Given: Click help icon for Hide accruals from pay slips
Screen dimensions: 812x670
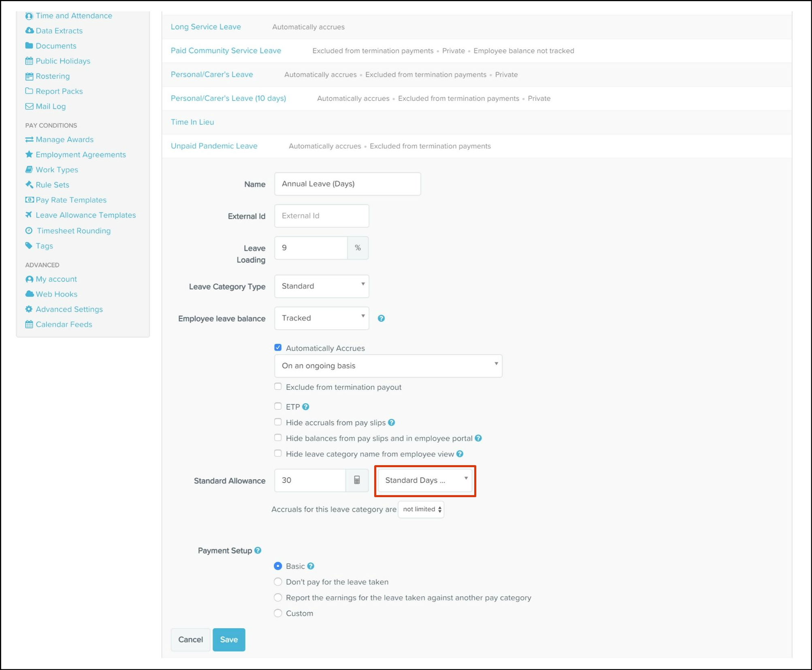Looking at the screenshot, I should click(x=391, y=422).
